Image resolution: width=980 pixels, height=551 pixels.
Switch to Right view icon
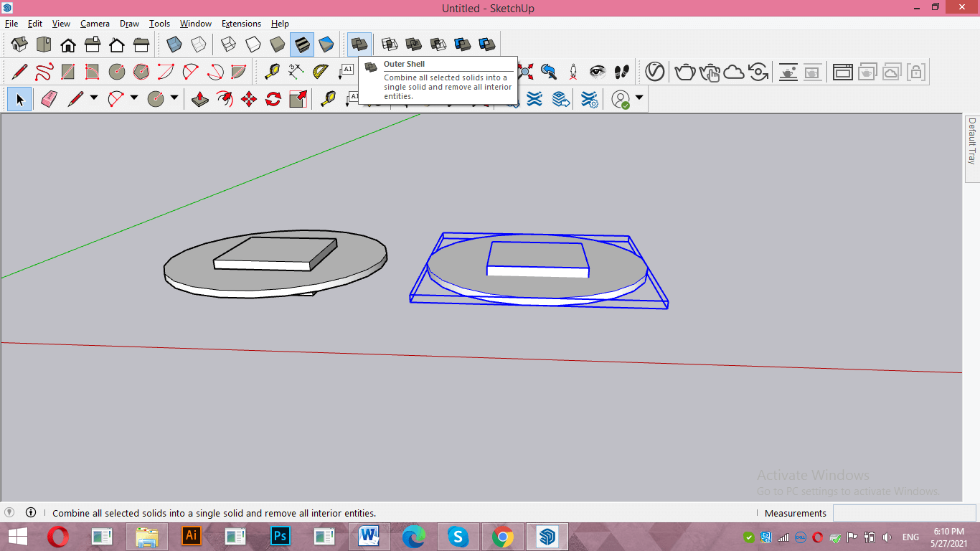tap(93, 45)
